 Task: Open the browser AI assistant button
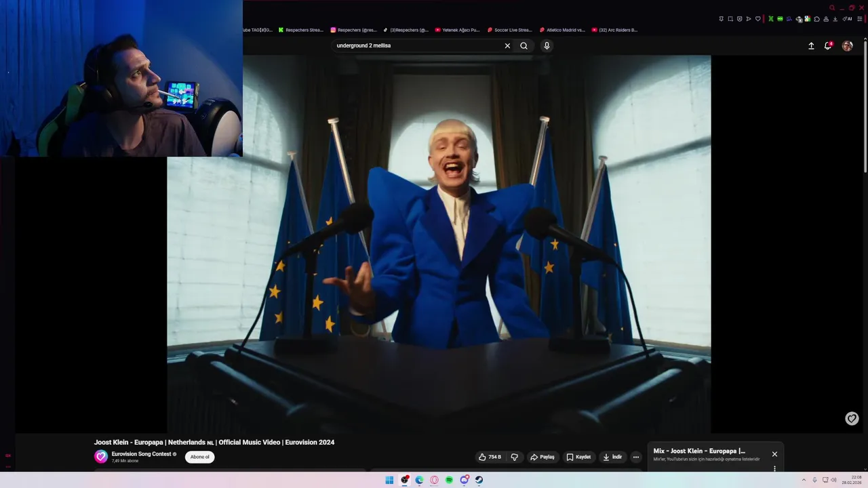[847, 19]
